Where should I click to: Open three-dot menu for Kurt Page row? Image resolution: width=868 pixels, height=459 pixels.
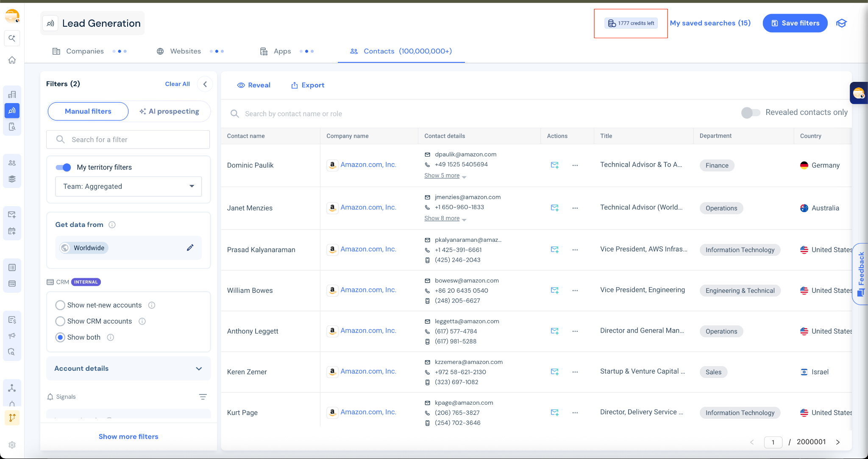[x=575, y=412]
